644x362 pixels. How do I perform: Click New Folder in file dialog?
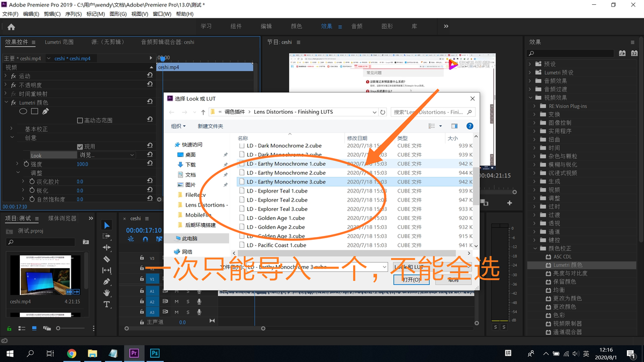[x=210, y=126]
